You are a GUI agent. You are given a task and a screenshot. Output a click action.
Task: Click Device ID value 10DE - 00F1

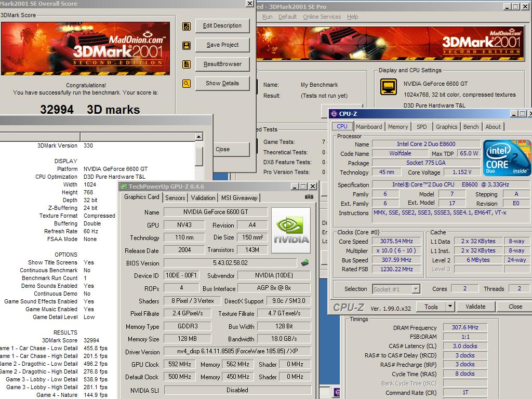coord(181,275)
